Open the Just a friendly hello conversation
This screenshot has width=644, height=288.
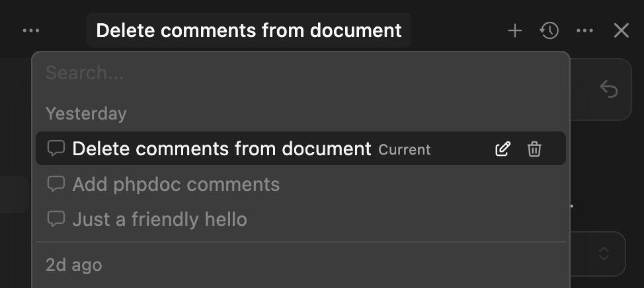pyautogui.click(x=159, y=219)
